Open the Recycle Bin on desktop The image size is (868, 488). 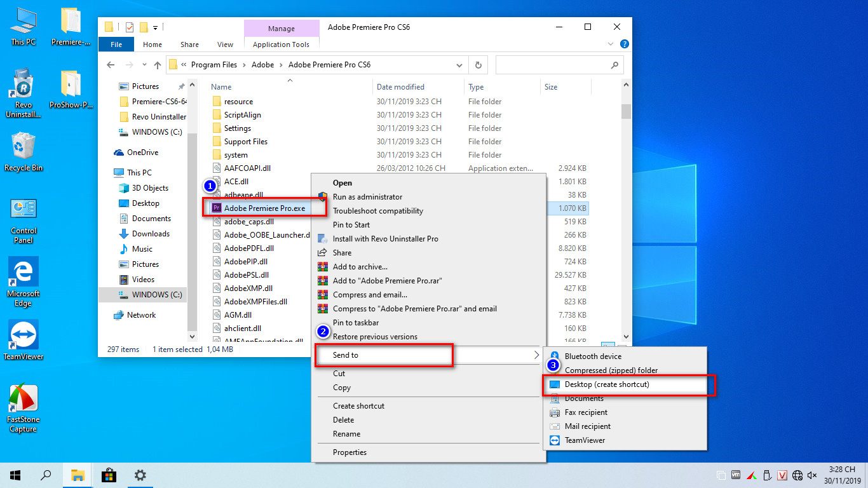[x=24, y=152]
